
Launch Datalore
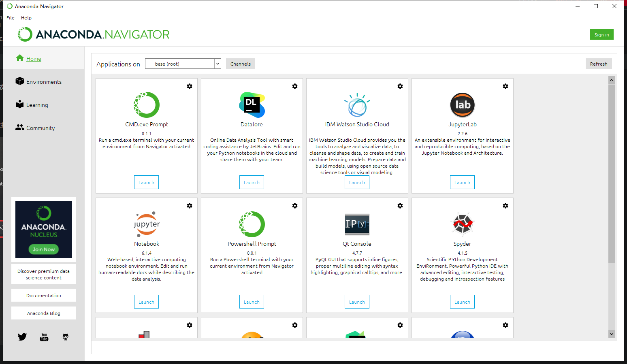pyautogui.click(x=252, y=182)
